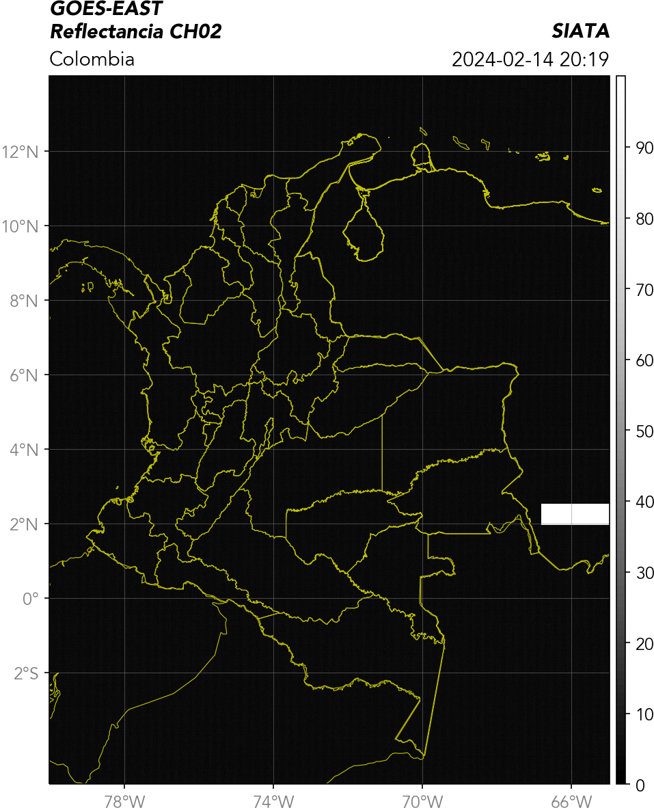Click inside Lake Maracaibo outline
The image size is (654, 812).
[x=365, y=233]
